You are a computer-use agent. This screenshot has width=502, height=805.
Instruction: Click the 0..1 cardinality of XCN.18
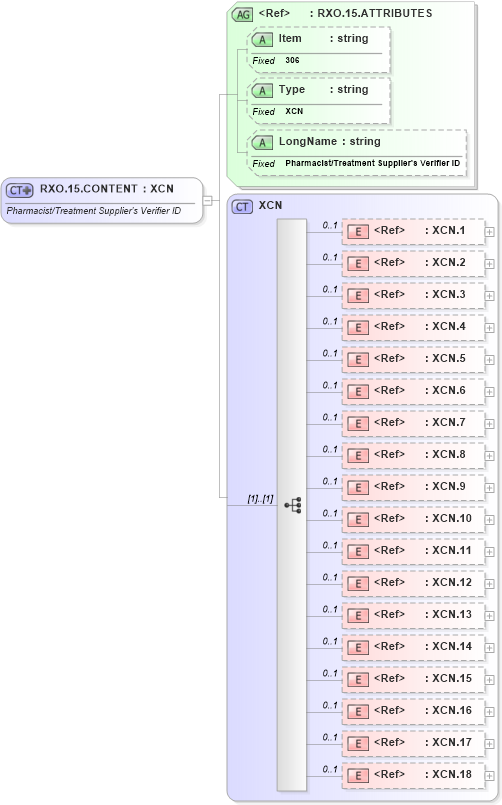[330, 770]
